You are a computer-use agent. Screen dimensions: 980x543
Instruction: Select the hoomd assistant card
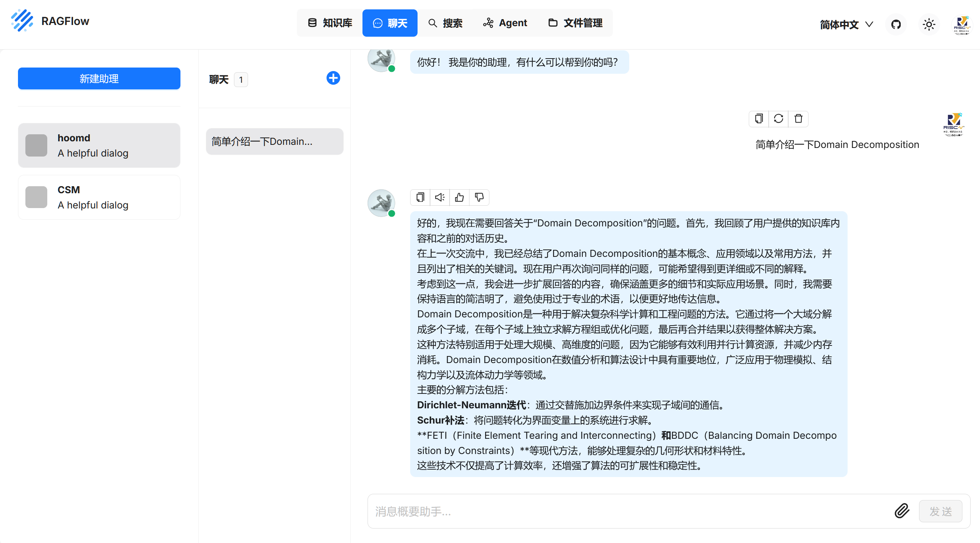pyautogui.click(x=99, y=145)
